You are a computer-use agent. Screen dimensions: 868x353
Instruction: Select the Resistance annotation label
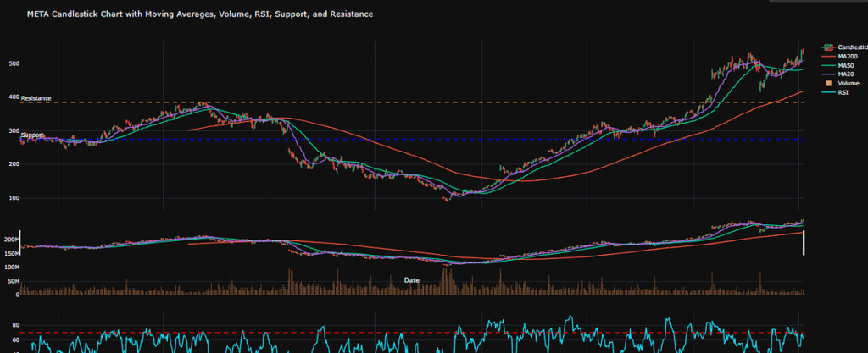coord(36,98)
